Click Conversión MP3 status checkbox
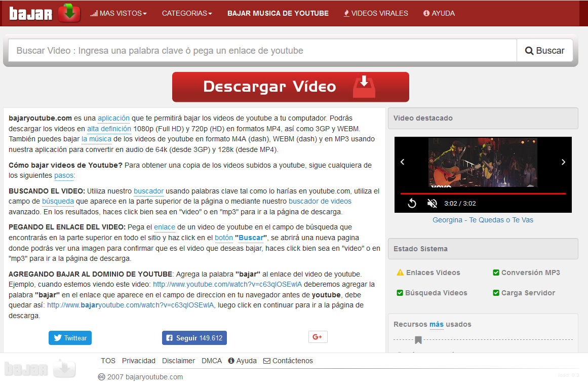Screen dimensions: 588x387 496,273
